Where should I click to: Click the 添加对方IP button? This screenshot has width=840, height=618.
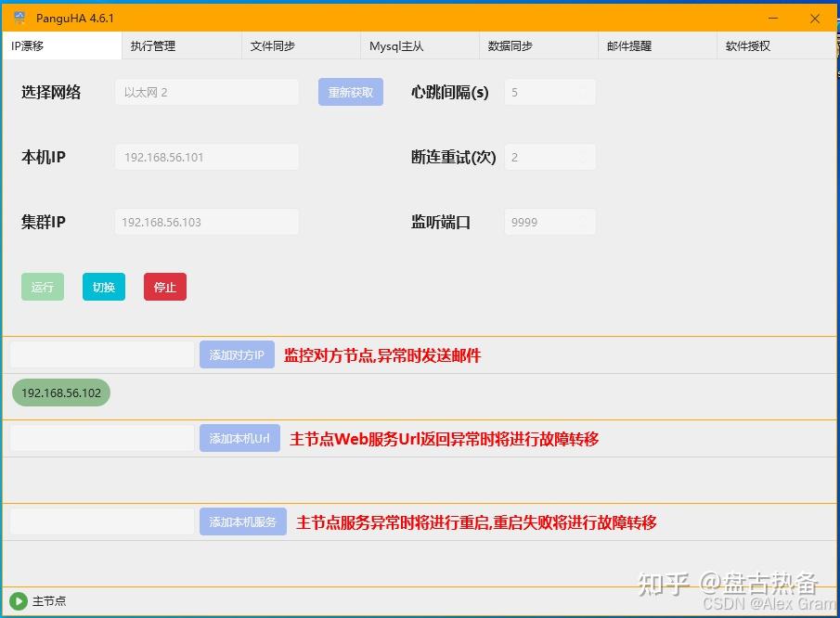237,354
